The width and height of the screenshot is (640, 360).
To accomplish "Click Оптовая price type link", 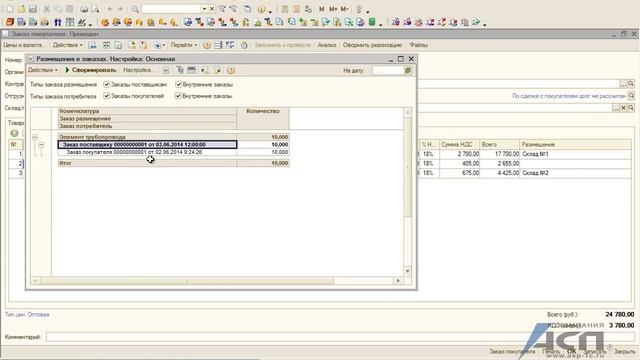I will click(38, 314).
